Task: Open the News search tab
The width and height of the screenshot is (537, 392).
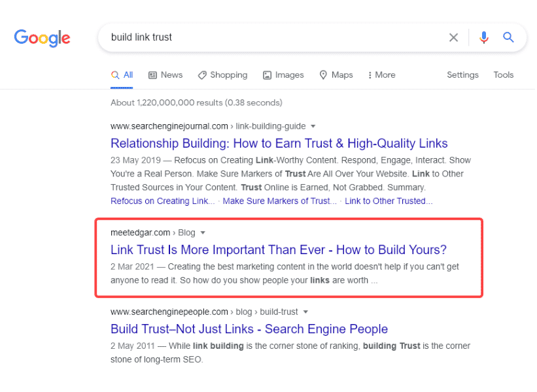Action: 165,75
